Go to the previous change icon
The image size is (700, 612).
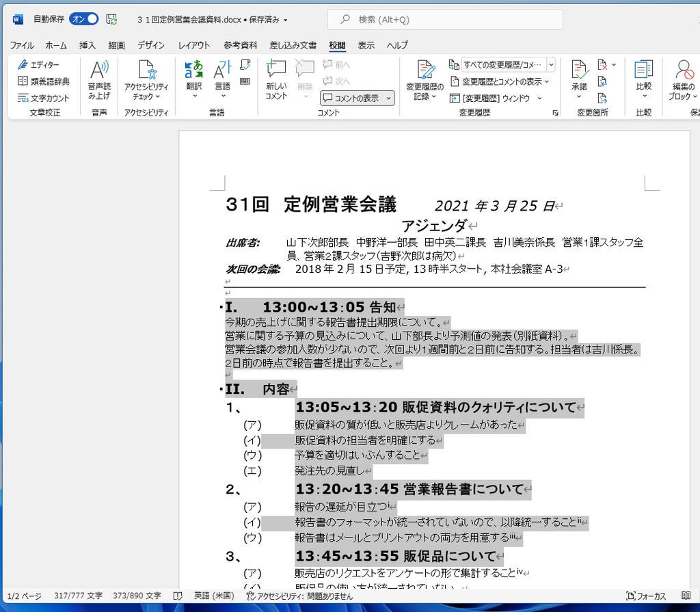point(602,81)
